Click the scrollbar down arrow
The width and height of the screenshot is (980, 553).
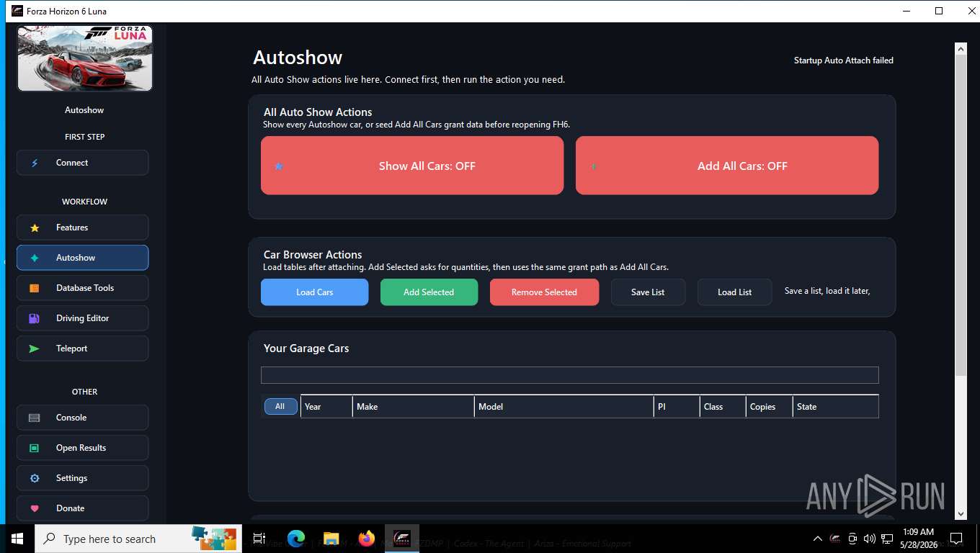tap(960, 513)
